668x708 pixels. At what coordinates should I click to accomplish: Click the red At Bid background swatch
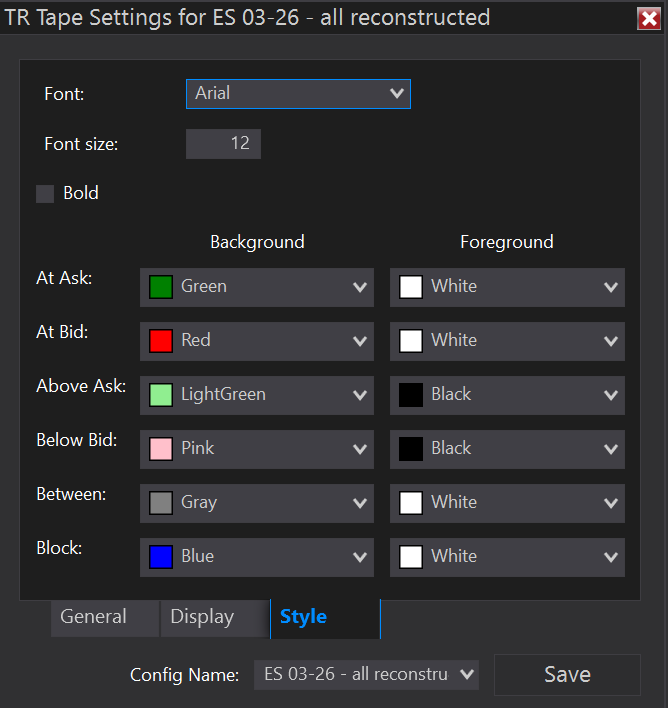(161, 341)
